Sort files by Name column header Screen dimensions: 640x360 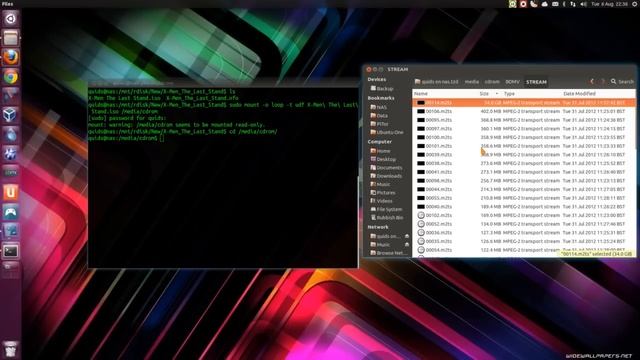coord(445,93)
